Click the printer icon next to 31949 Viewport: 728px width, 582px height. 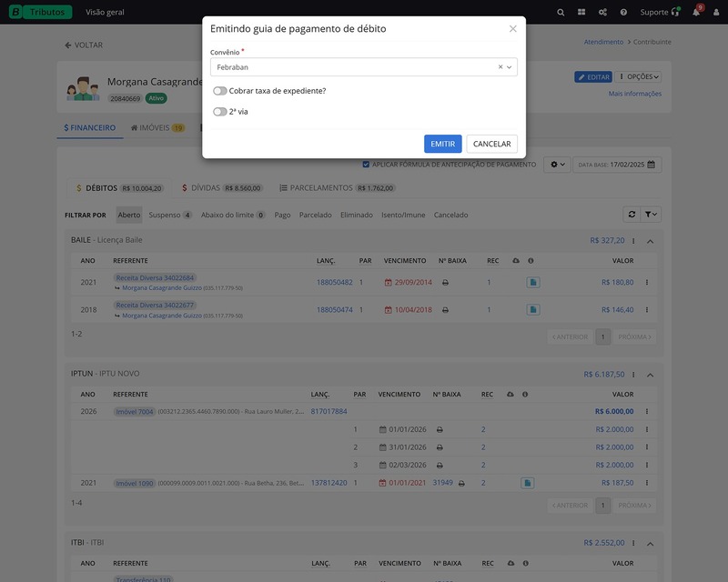(462, 483)
